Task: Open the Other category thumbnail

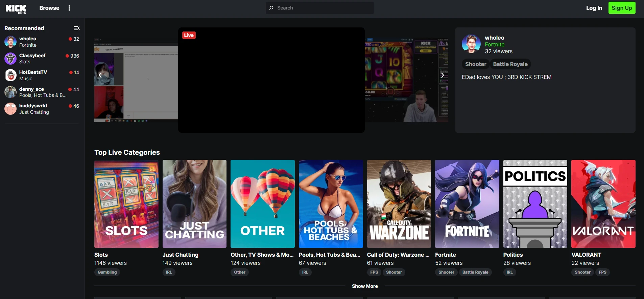Action: (x=263, y=204)
